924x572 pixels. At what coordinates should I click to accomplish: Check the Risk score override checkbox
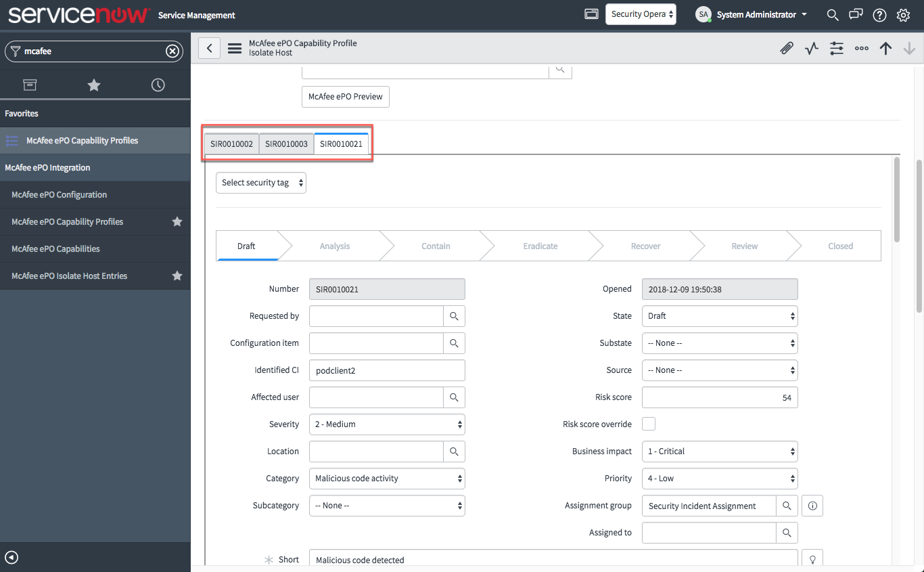coord(649,424)
